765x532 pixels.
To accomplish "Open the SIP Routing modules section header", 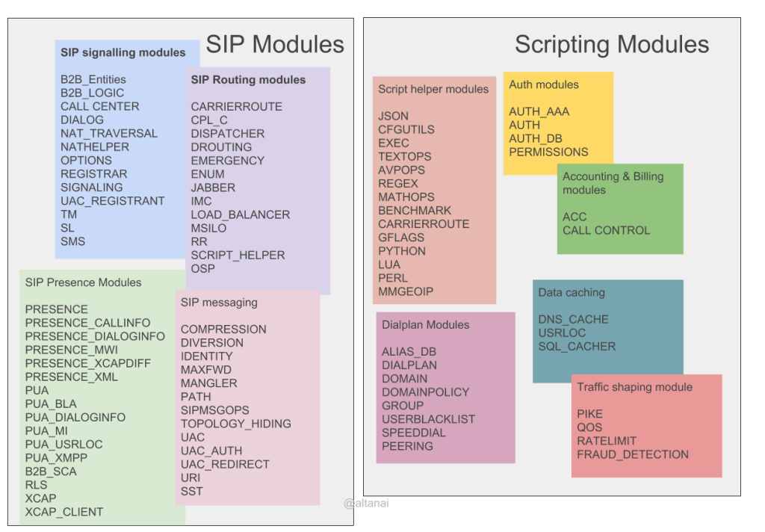I will [248, 79].
